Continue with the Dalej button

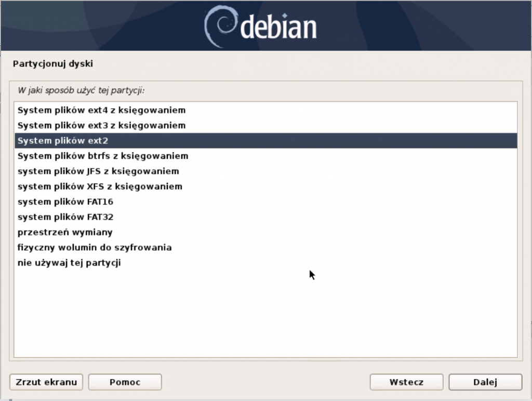pos(485,382)
